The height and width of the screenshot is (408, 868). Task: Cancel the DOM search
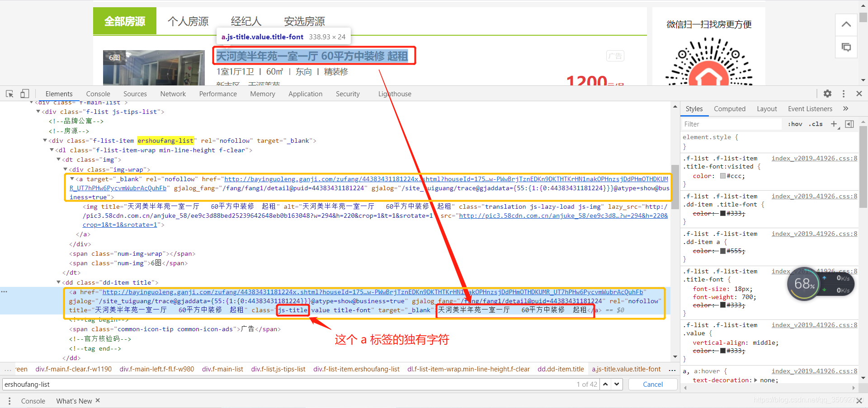653,384
